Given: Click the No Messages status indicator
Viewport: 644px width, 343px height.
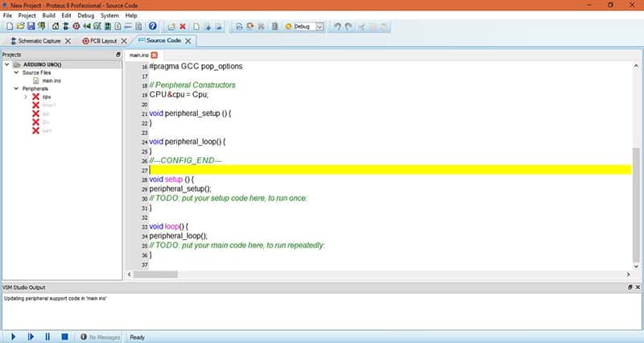Looking at the screenshot, I should (x=100, y=337).
